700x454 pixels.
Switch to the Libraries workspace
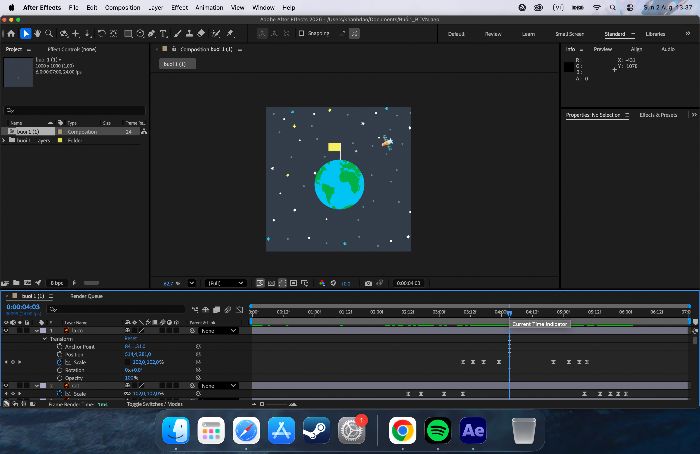click(x=655, y=34)
